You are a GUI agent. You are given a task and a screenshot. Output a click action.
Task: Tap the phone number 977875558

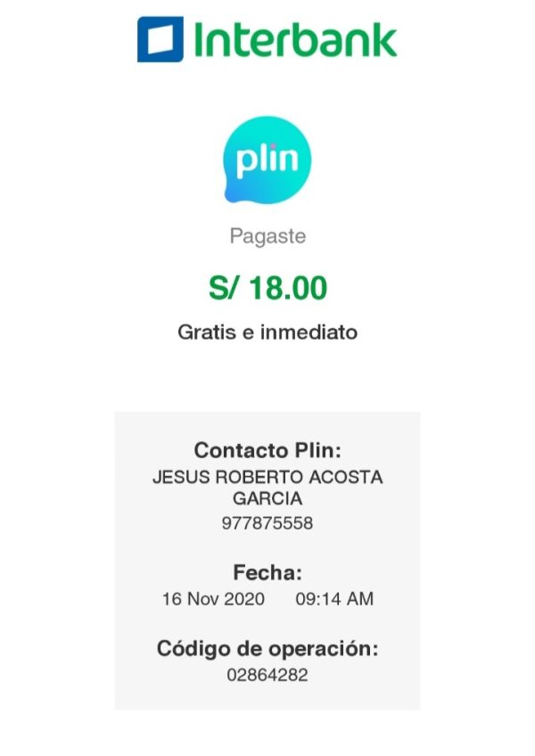pos(267,523)
